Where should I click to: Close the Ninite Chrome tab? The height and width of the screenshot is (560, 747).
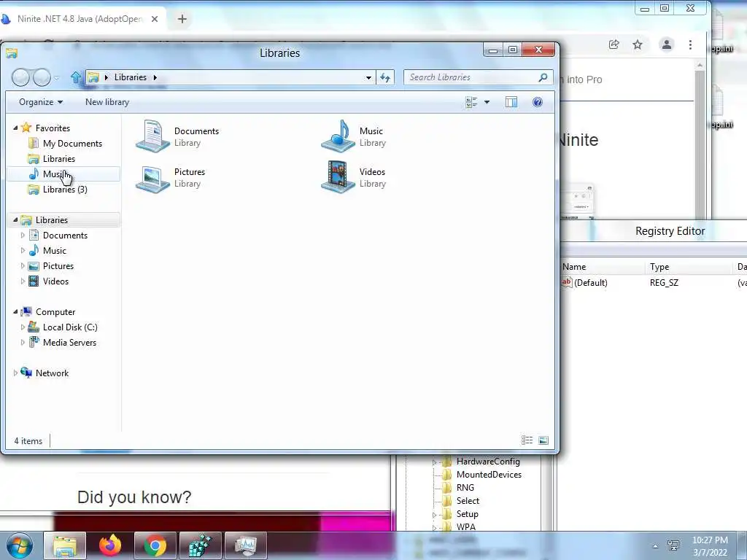point(155,19)
